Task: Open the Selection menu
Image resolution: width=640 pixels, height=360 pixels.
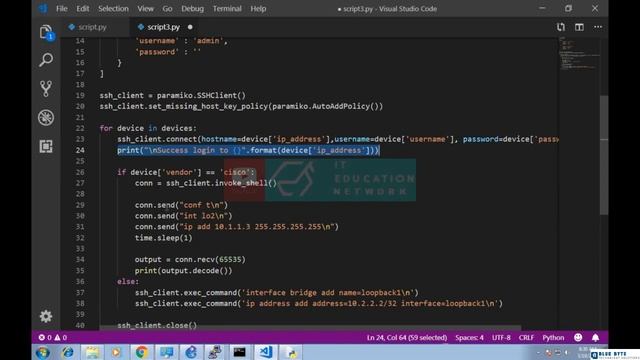Action: [113, 9]
